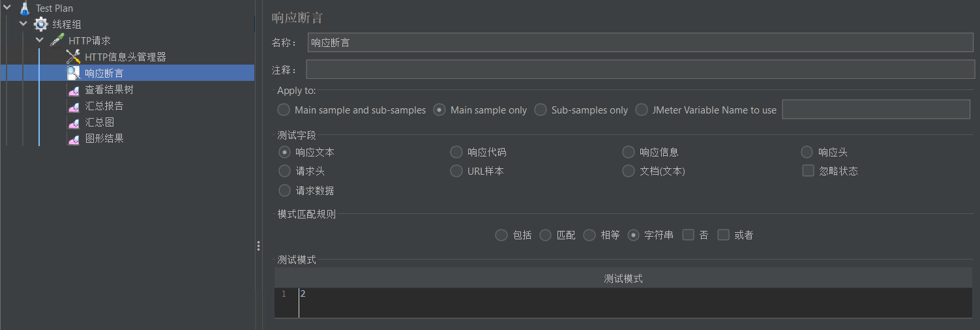Click the 图形结果 listener icon

[74, 138]
